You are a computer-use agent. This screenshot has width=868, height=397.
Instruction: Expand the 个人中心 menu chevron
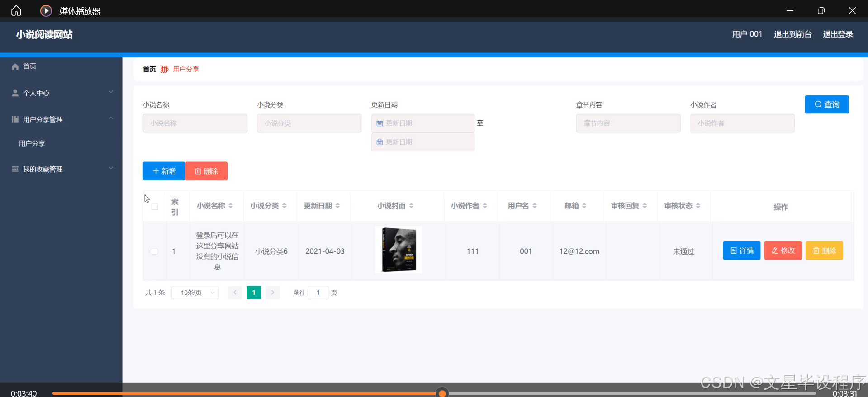click(111, 92)
